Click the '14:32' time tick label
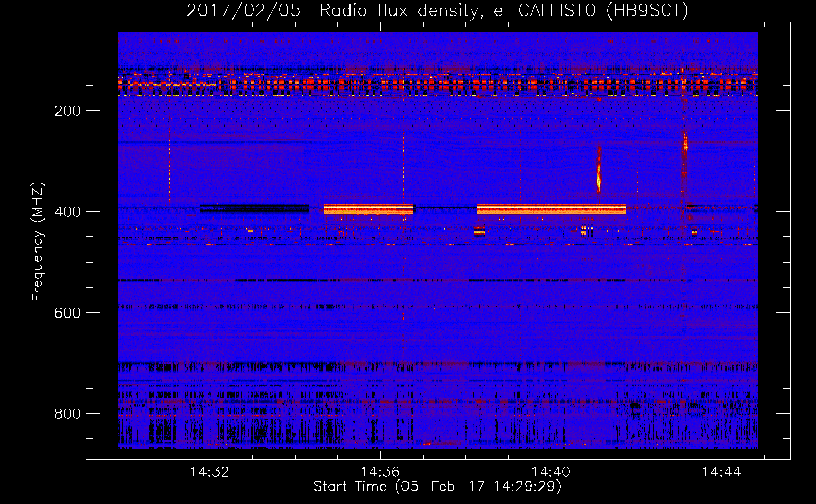This screenshot has height=504, width=816. coord(209,472)
